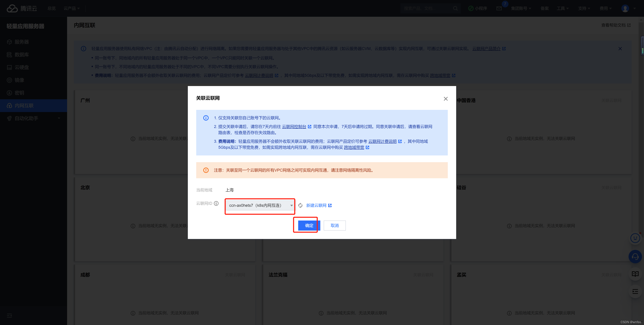The image size is (644, 325).
Task: Click the info icon next to 云联网ID
Action: pyautogui.click(x=216, y=203)
